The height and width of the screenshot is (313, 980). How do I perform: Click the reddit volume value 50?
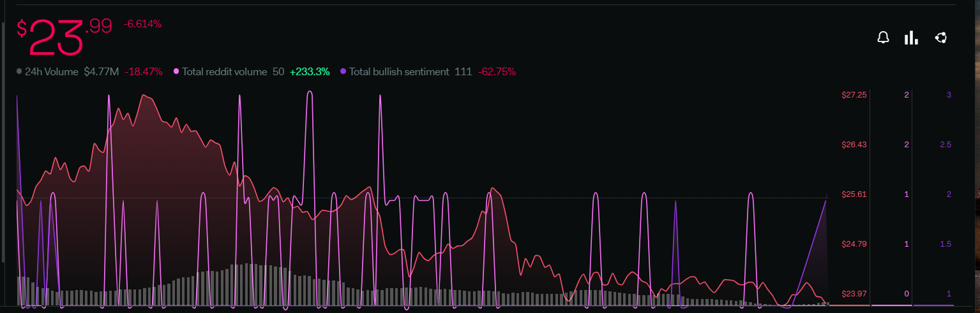[278, 72]
